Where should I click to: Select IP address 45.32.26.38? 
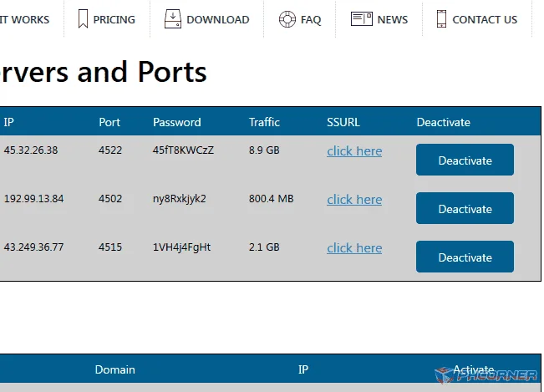pos(31,150)
